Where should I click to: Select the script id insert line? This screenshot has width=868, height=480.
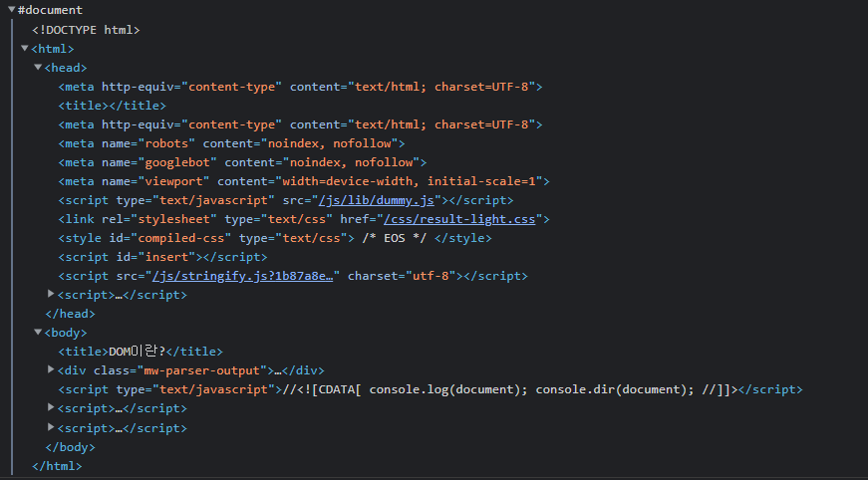pos(162,257)
